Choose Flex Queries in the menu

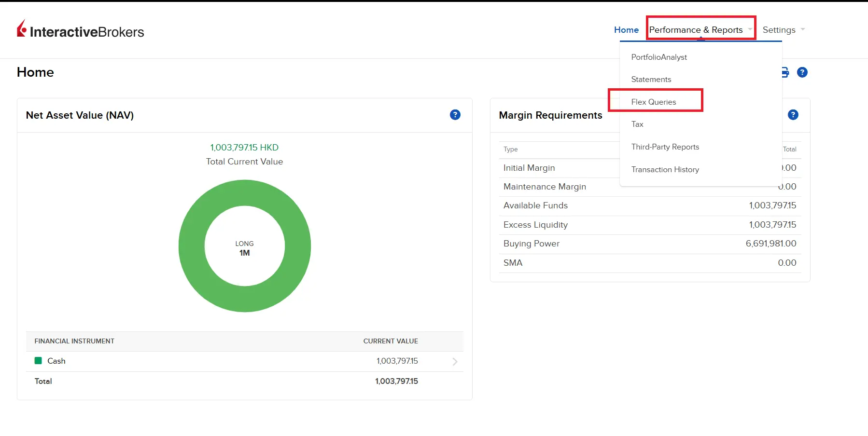(x=654, y=102)
